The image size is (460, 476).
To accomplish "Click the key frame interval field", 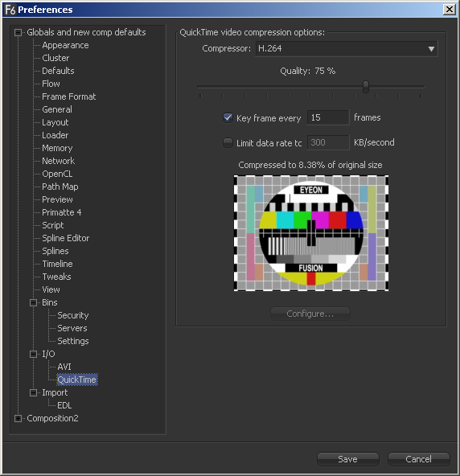I will [x=328, y=117].
